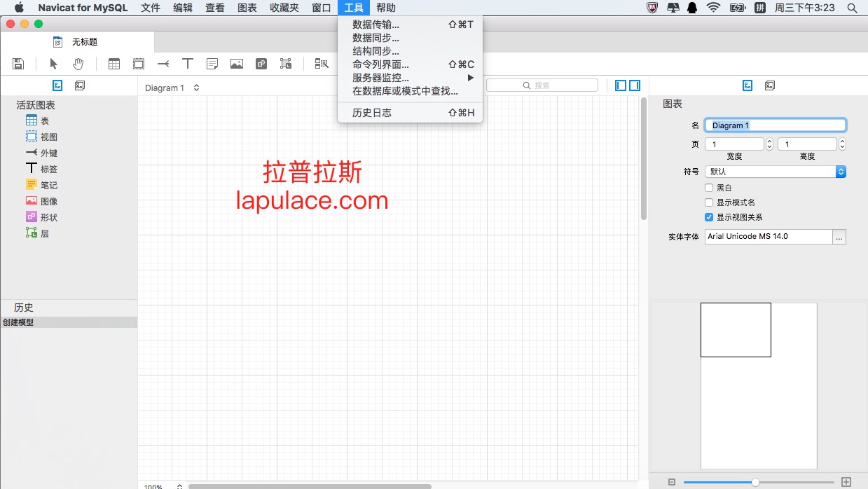The height and width of the screenshot is (489, 868).
Task: Click the 搜索 search field
Action: tap(542, 85)
